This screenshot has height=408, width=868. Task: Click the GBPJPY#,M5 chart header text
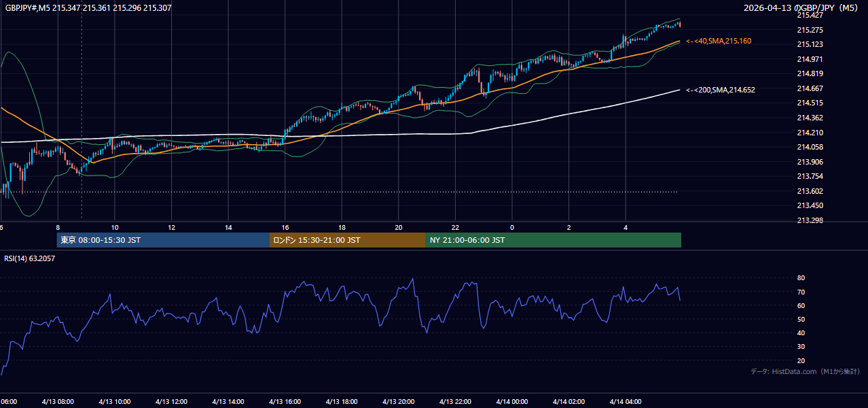pos(88,7)
